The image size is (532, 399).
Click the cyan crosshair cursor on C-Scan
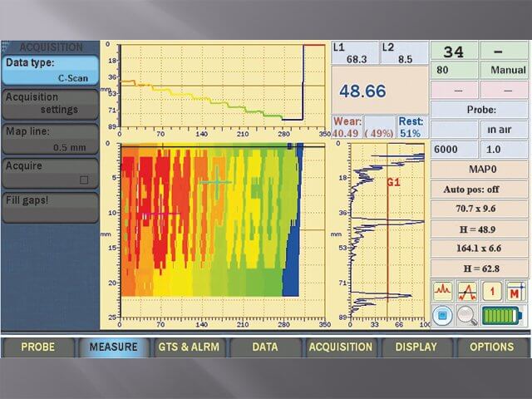(x=216, y=182)
